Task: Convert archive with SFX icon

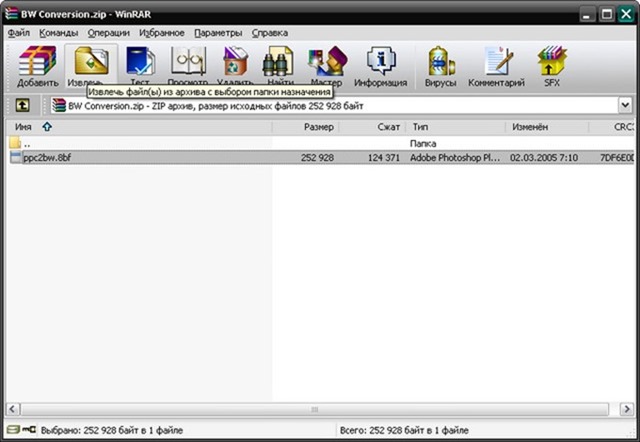Action: click(552, 60)
